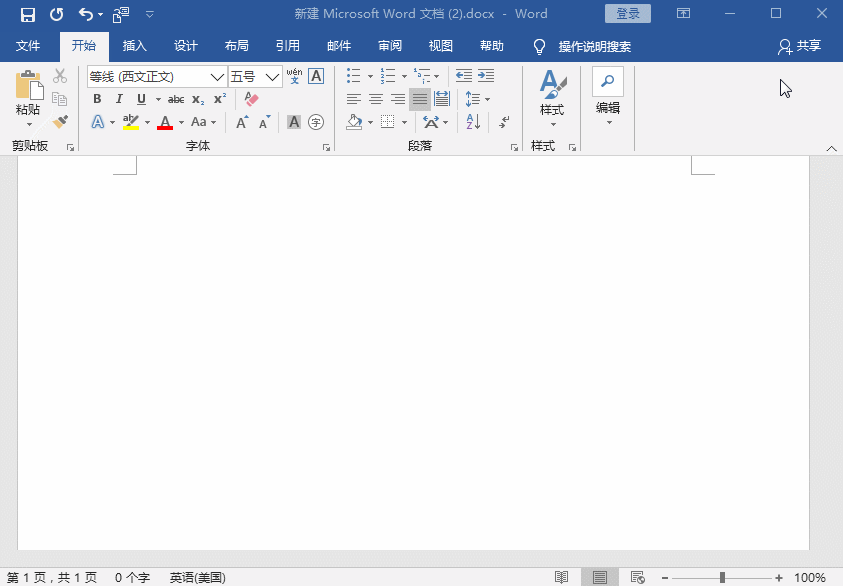Click Decrease Font Size icon

pos(265,122)
